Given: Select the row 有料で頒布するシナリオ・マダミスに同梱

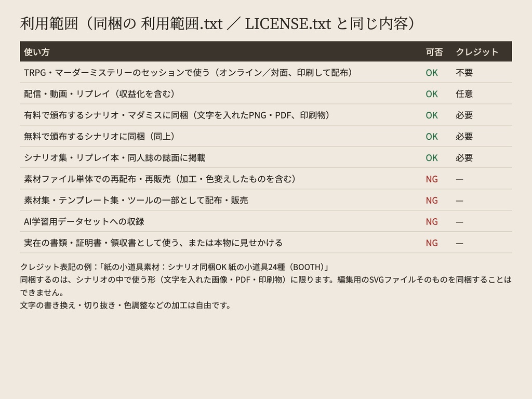Looking at the screenshot, I should [266, 115].
